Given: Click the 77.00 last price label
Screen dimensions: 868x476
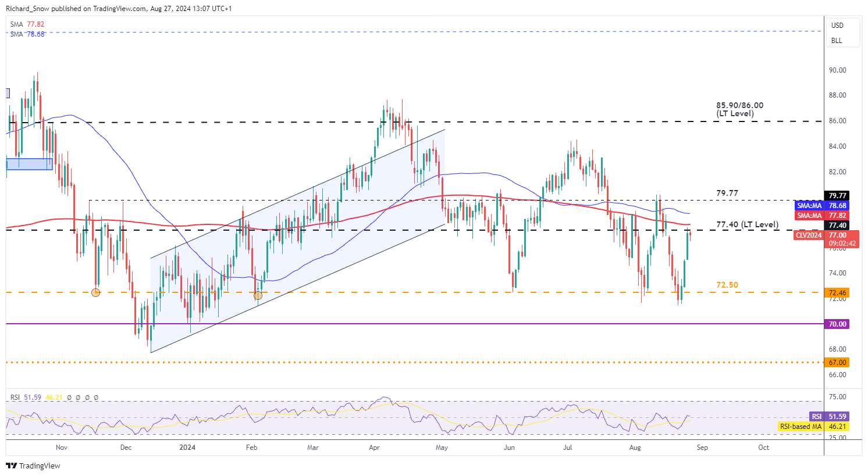Looking at the screenshot, I should tap(837, 235).
